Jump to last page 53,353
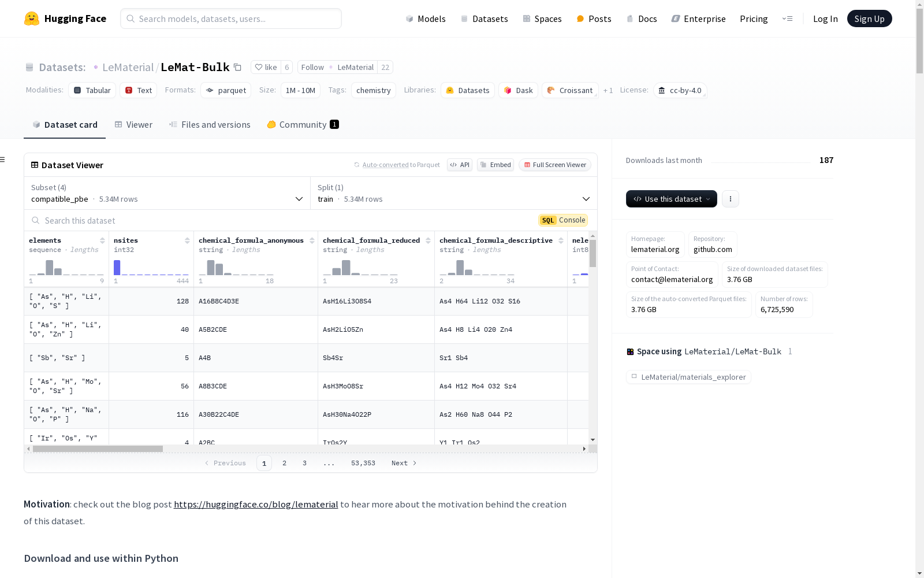 pos(363,463)
